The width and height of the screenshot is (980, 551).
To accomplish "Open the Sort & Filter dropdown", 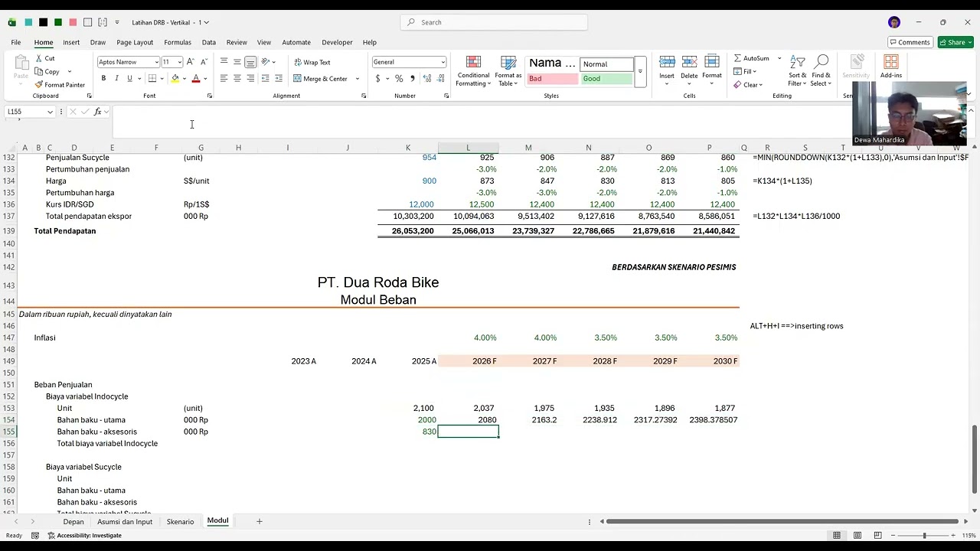I will pos(798,70).
